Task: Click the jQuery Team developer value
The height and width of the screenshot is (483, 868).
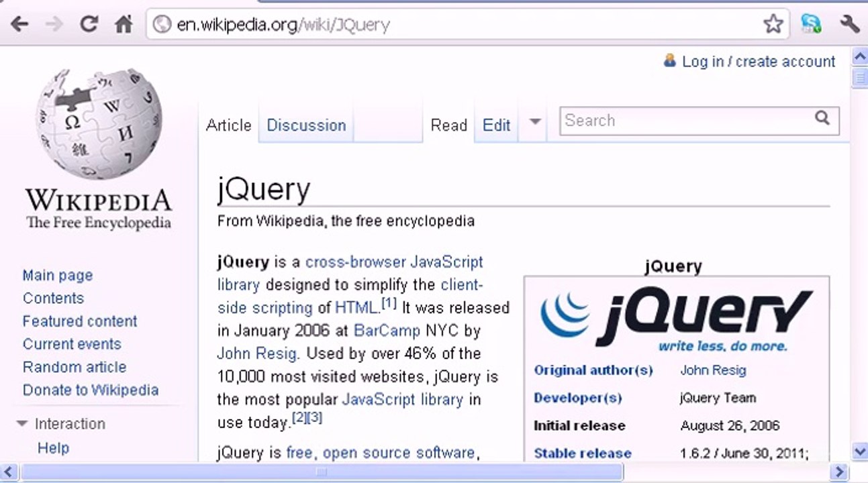Action: (718, 398)
